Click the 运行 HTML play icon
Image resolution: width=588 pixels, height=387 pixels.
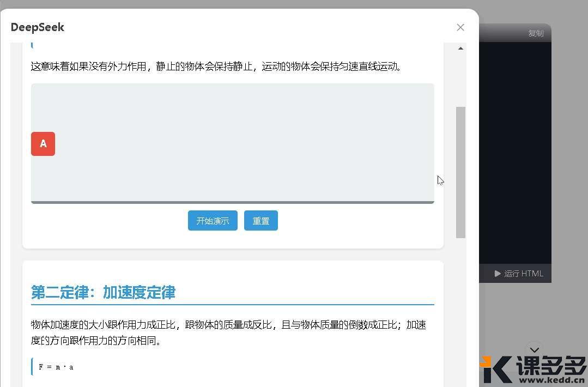point(498,274)
